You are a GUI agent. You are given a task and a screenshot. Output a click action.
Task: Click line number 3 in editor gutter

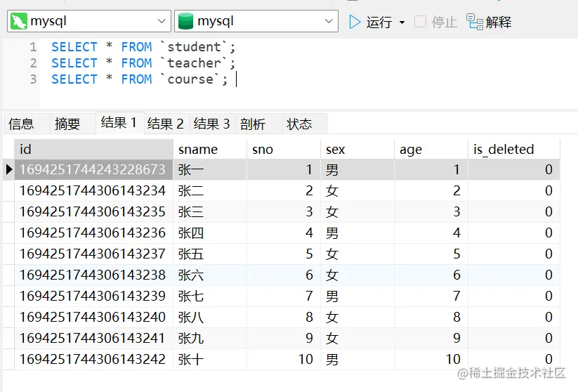33,79
